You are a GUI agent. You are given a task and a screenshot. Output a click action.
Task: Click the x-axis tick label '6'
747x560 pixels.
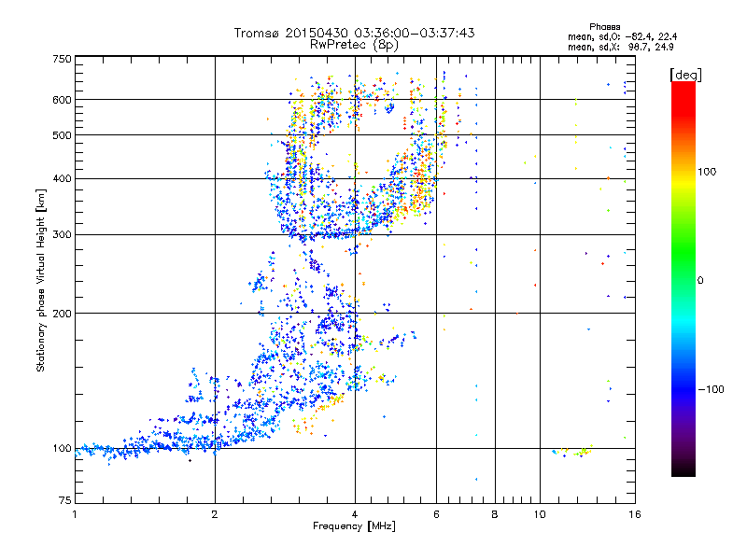point(436,514)
